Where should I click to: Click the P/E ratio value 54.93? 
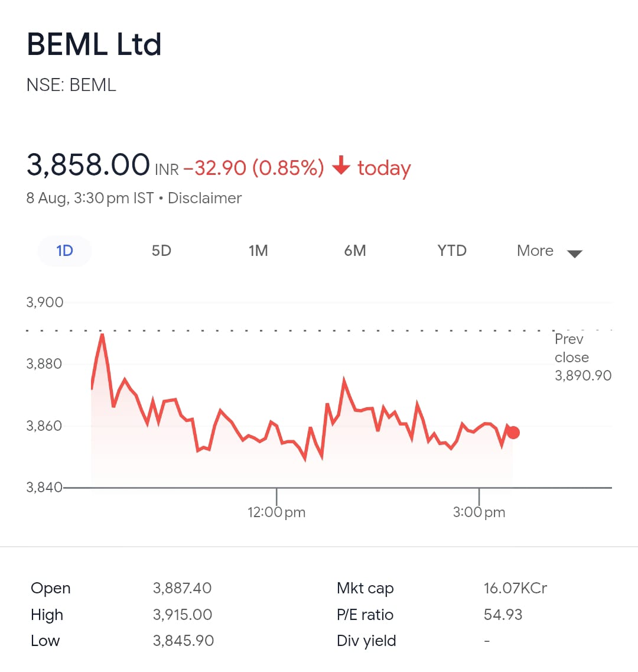point(503,615)
